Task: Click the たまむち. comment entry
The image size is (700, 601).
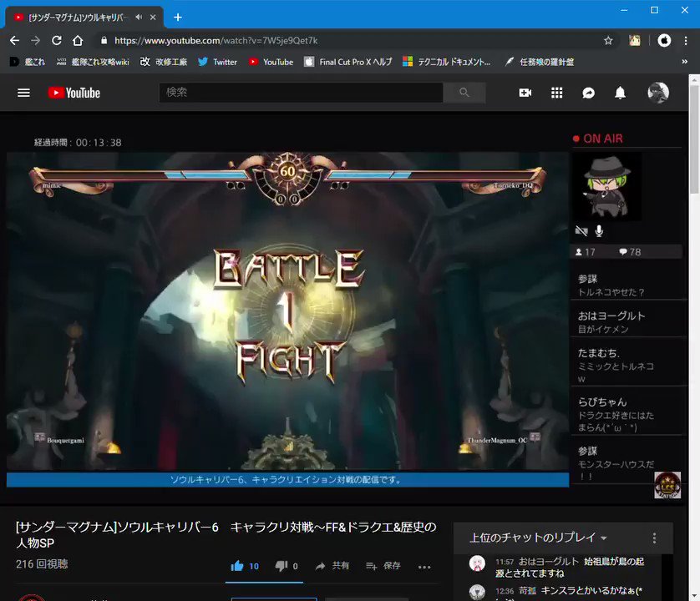Action: click(x=626, y=365)
